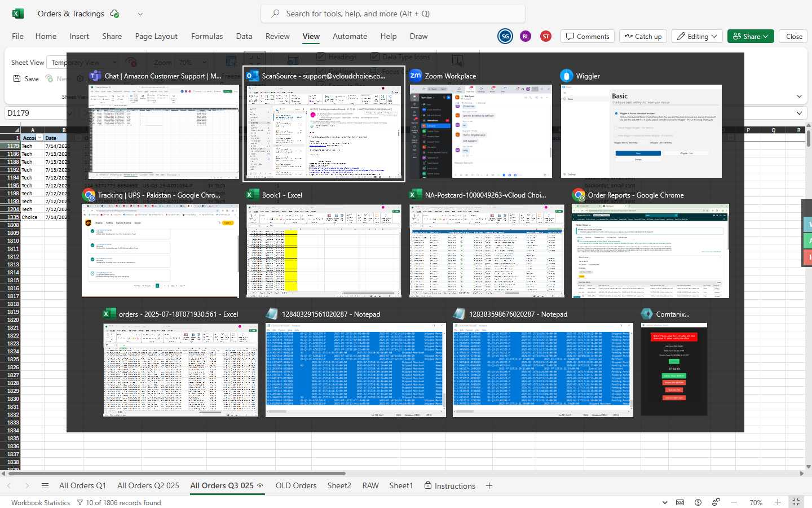Click the Chrome icon for Tracking UPS window
Image resolution: width=812 pixels, height=508 pixels.
point(89,195)
